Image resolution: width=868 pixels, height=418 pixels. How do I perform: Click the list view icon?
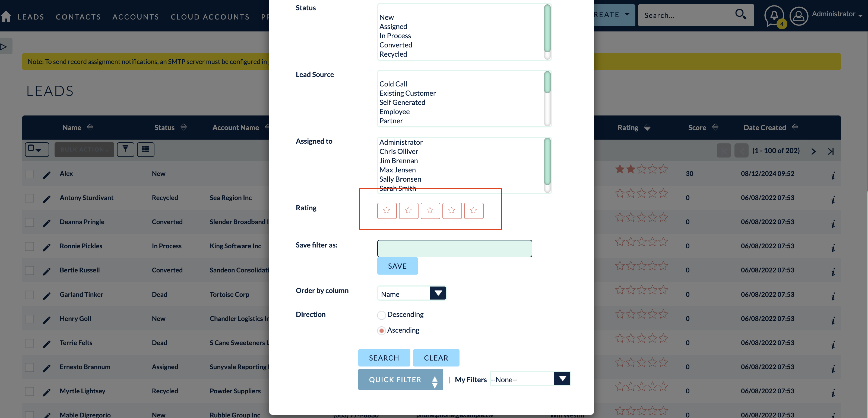[145, 149]
